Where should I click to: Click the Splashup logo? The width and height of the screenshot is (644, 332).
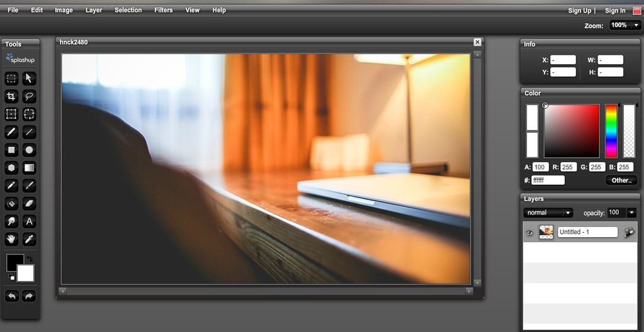(20, 58)
